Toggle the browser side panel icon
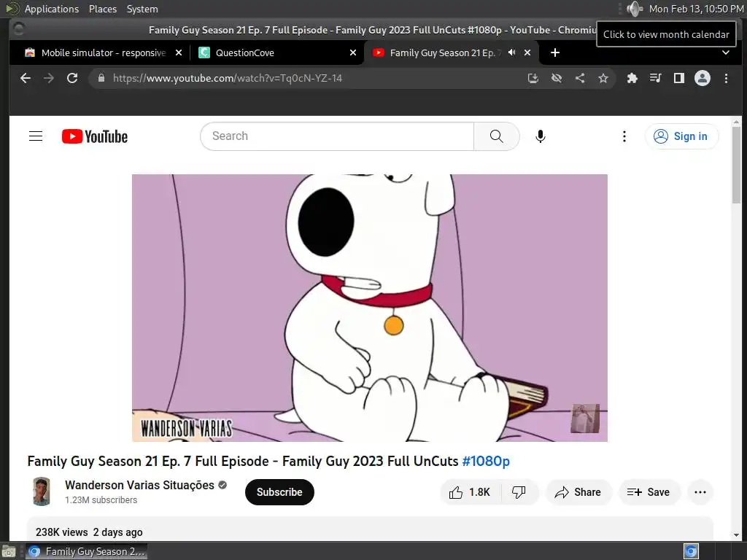The width and height of the screenshot is (747, 560). click(679, 78)
